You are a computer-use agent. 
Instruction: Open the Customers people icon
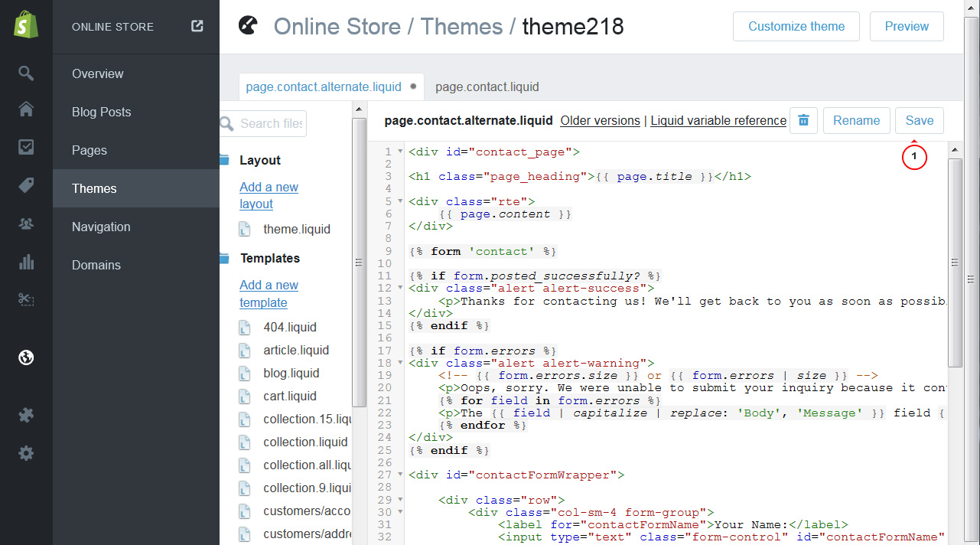pos(26,224)
